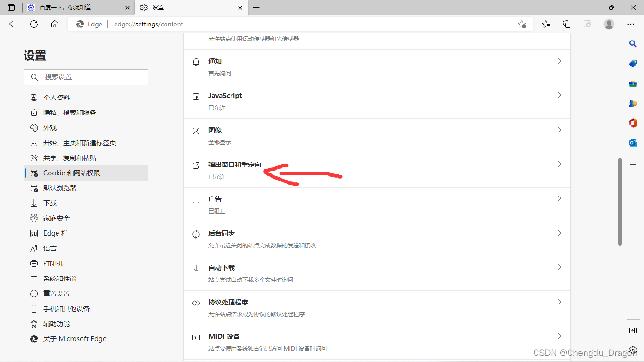The width and height of the screenshot is (644, 362).
Task: Add a new sidebar app with plus button
Action: 633,164
